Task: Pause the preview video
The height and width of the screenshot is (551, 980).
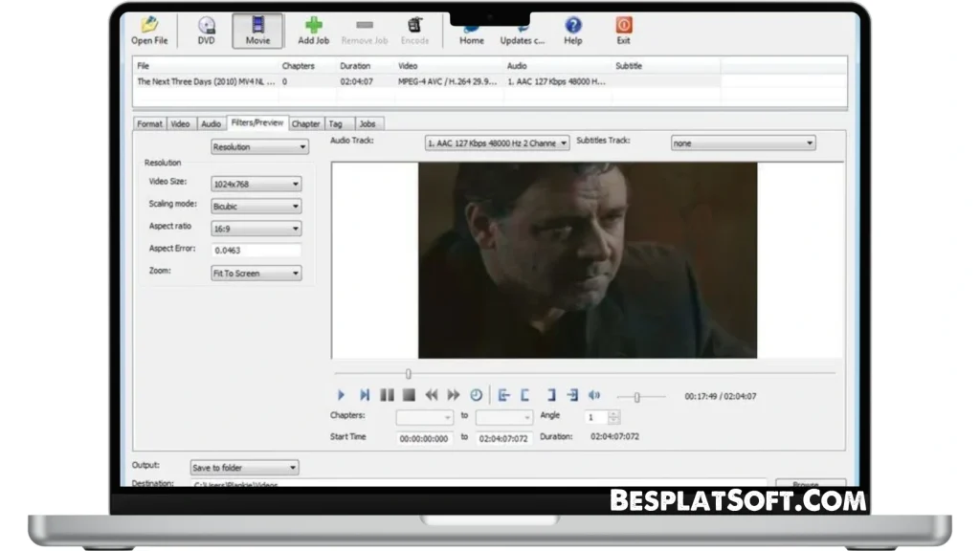Action: pyautogui.click(x=387, y=394)
